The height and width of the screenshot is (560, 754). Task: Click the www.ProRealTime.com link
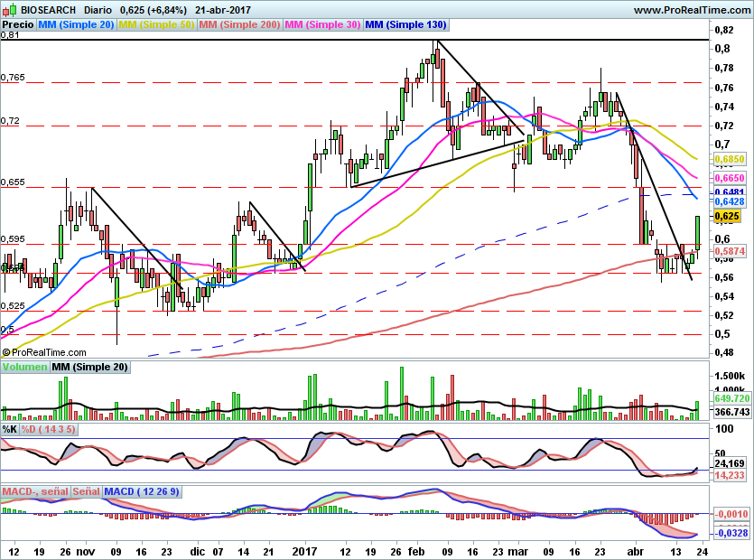pos(693,9)
